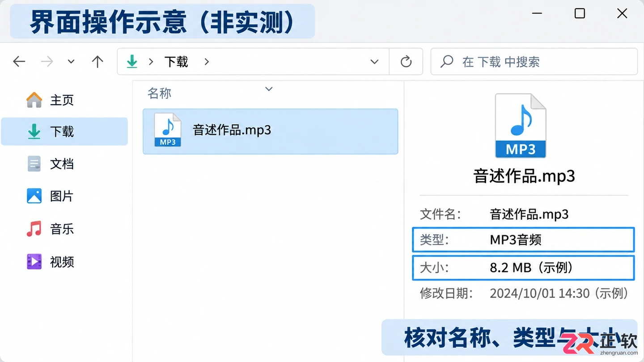Click the forward navigation arrow
644x362 pixels.
pyautogui.click(x=47, y=62)
